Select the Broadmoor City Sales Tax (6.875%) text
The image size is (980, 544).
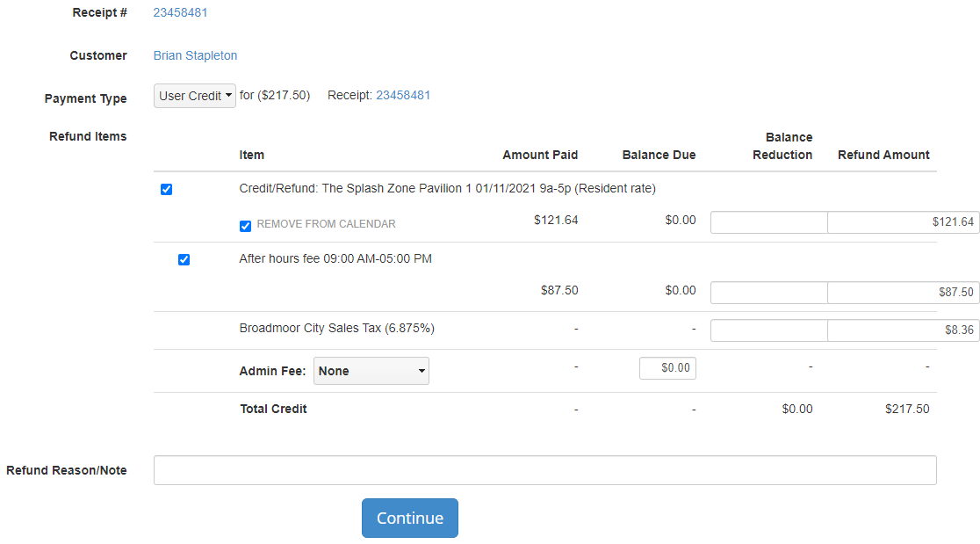337,329
